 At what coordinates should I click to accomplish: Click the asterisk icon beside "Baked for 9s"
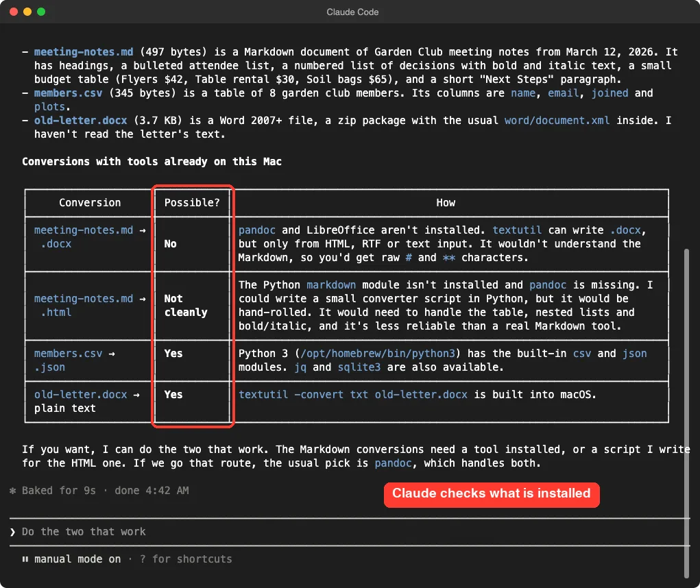12,491
